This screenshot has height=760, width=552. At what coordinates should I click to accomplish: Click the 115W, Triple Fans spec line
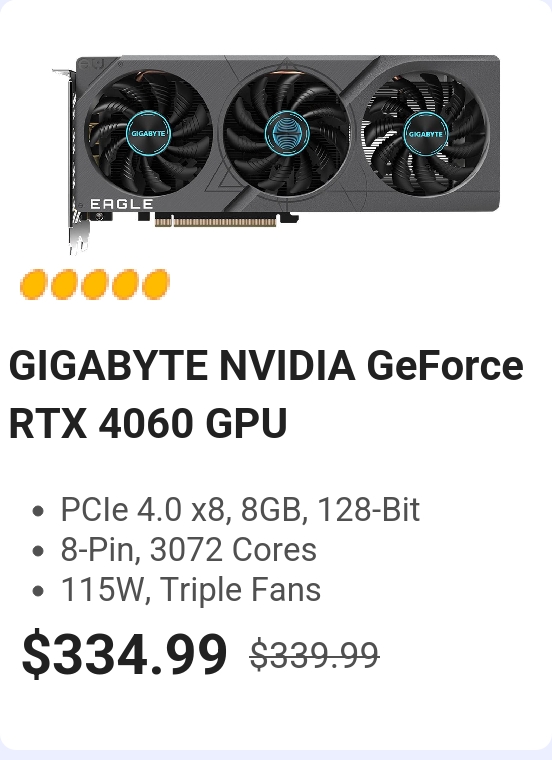pyautogui.click(x=190, y=590)
